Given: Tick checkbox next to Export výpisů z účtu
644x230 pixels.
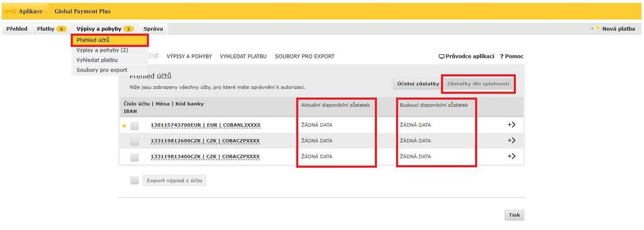Looking at the screenshot, I should pos(134,180).
